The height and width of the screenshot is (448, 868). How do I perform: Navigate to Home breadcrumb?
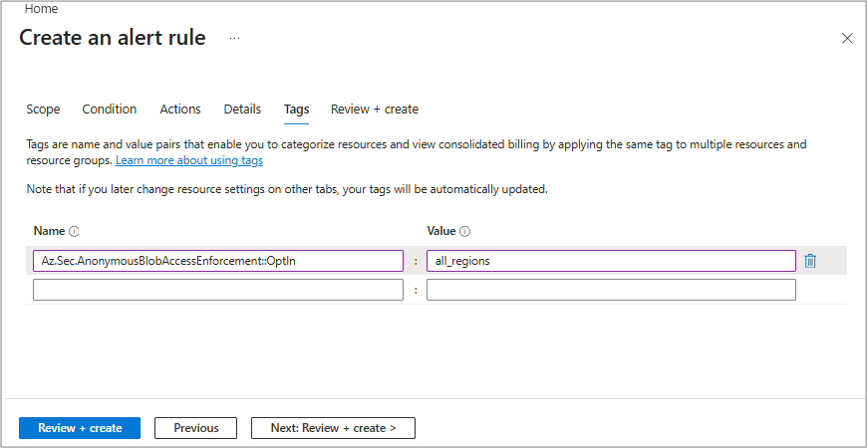[41, 9]
